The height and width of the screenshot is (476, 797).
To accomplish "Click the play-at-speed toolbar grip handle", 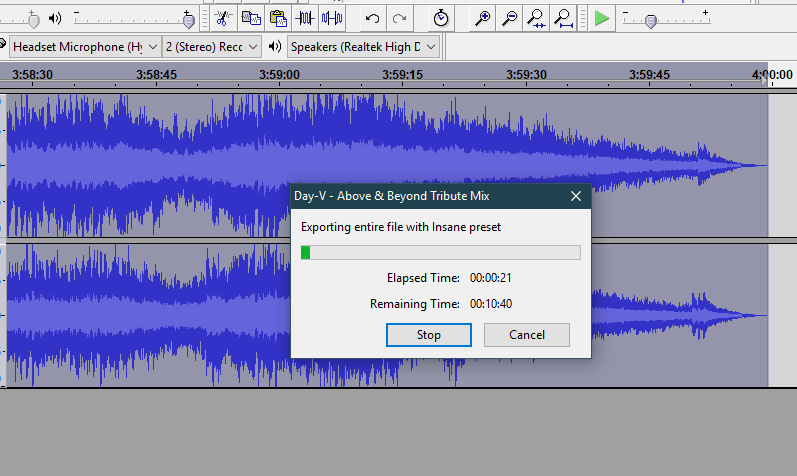I will [583, 19].
